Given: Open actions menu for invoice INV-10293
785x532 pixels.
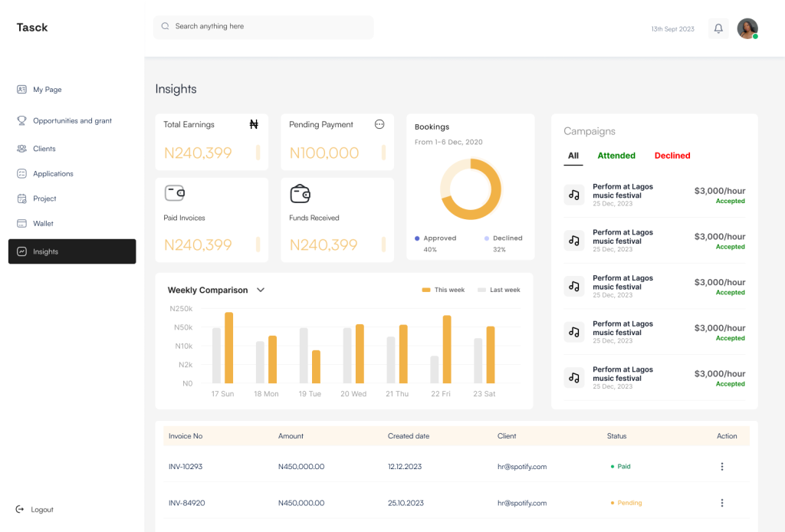Looking at the screenshot, I should click(x=721, y=466).
